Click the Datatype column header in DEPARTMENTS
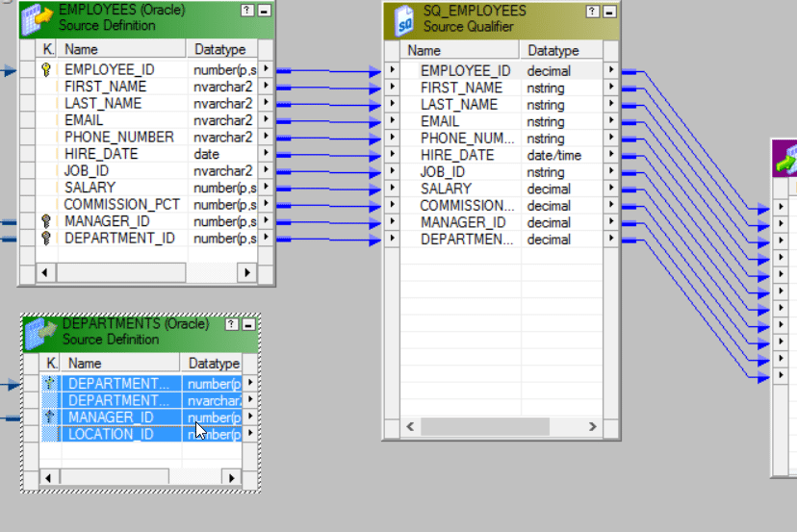The width and height of the screenshot is (797, 532). point(212,364)
